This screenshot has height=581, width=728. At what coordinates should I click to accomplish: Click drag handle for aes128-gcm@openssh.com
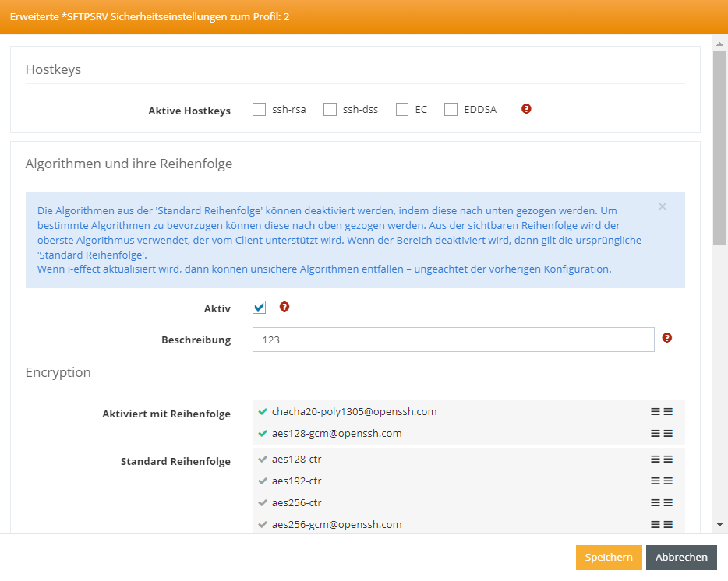[662, 433]
